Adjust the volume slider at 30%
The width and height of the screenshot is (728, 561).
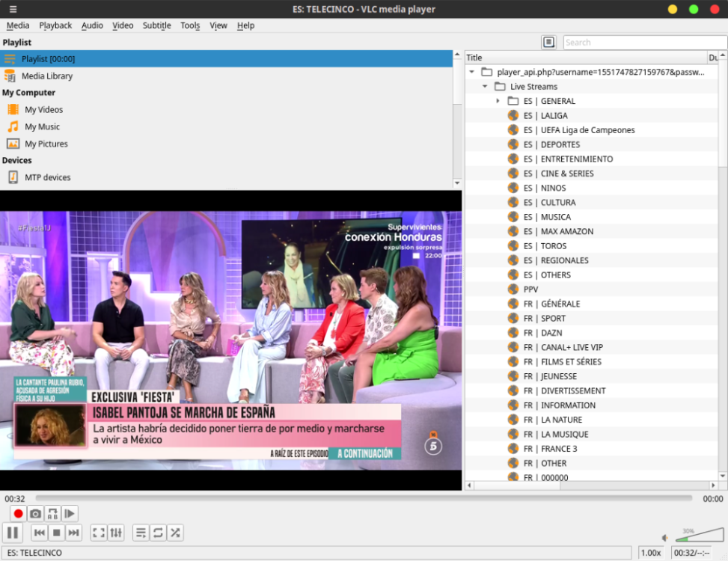tap(700, 535)
